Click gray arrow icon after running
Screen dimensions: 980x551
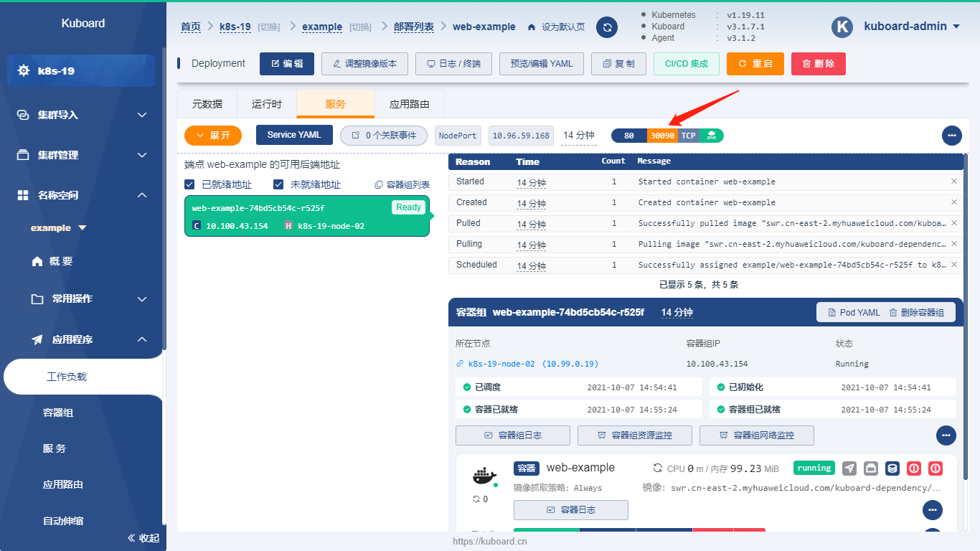pos(849,468)
